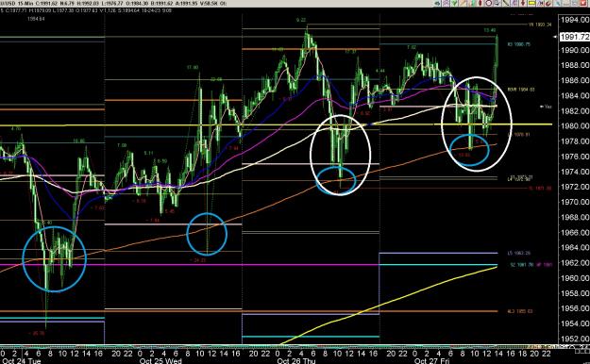Click the 1970.00 price axis label
This screenshot has width=590, height=364.
575,202
